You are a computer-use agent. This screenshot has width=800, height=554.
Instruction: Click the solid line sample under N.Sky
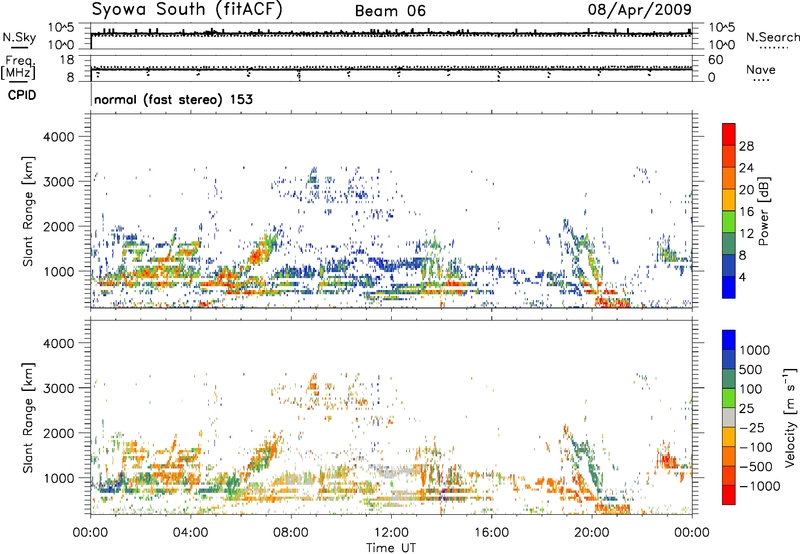pos(19,47)
